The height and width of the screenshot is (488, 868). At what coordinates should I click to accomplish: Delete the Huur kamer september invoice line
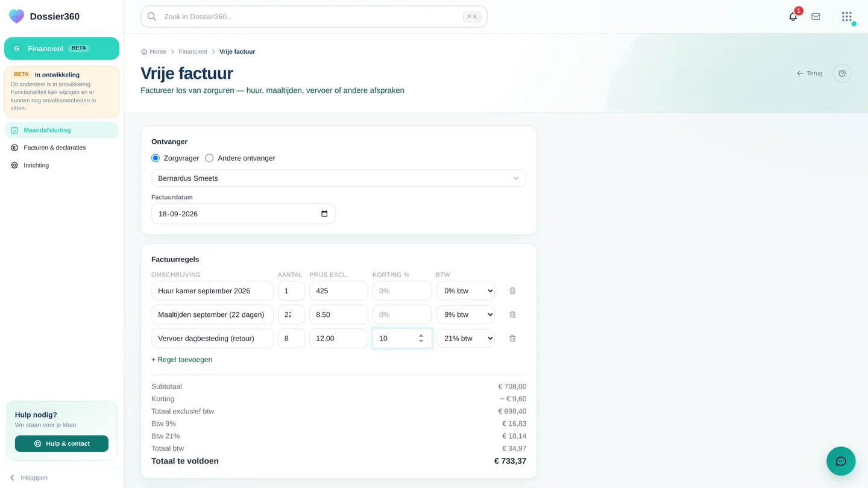tap(512, 291)
